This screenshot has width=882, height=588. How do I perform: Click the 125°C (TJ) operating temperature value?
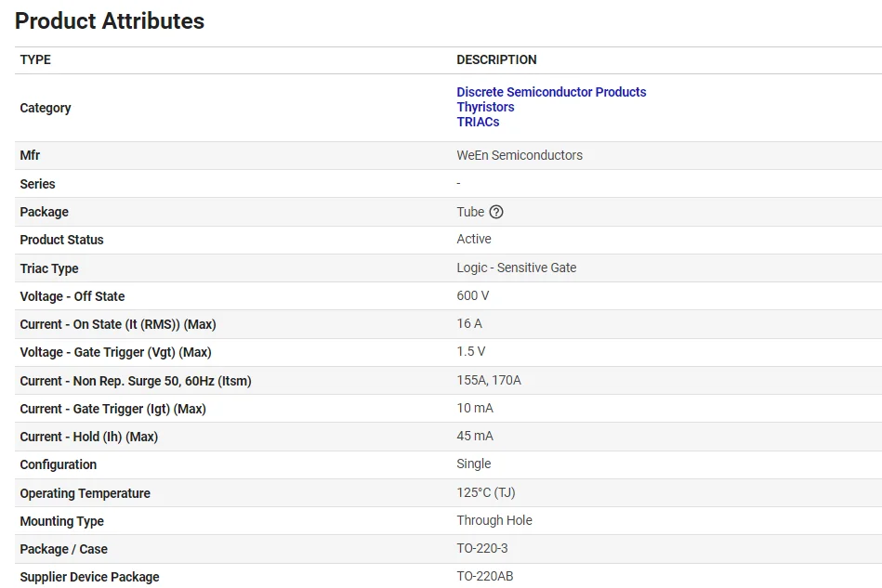coord(486,492)
